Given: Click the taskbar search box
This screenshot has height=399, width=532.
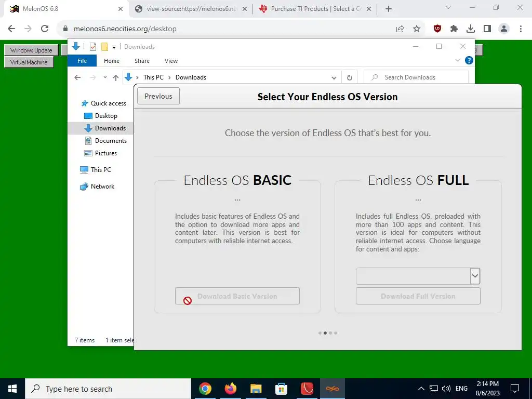Looking at the screenshot, I should [x=108, y=389].
